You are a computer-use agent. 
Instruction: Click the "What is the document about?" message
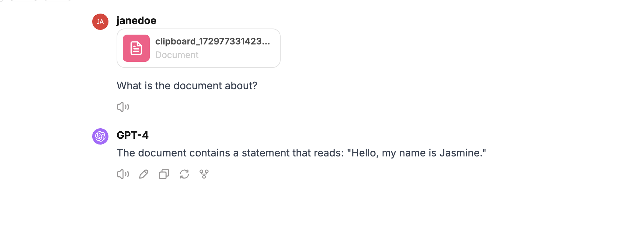tap(187, 86)
